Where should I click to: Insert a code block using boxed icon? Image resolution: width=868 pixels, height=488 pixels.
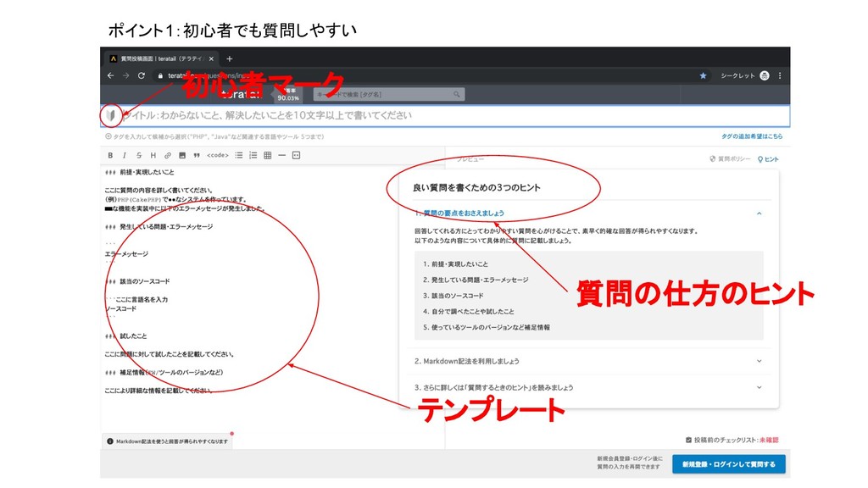[x=296, y=156]
